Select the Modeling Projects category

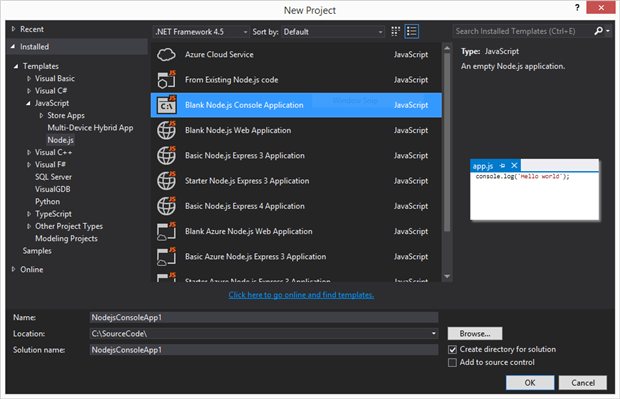click(x=66, y=238)
